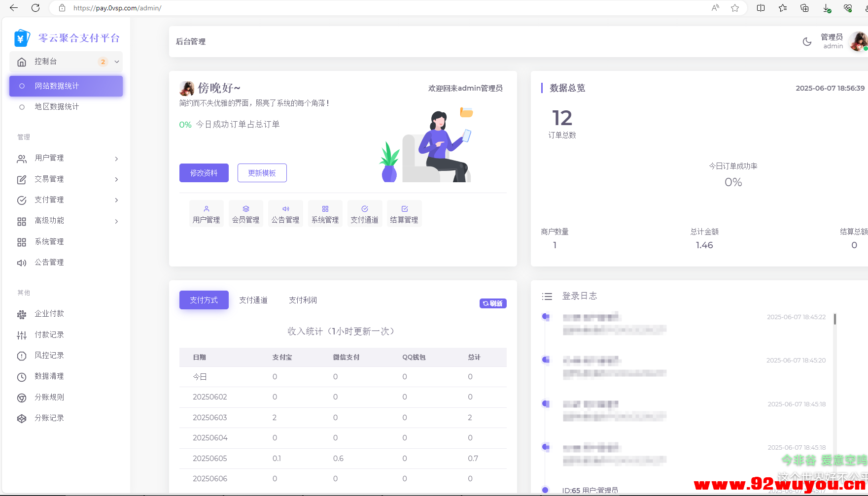Click the login log scrollbar
Viewport: 868px width, 496px height.
(x=834, y=319)
